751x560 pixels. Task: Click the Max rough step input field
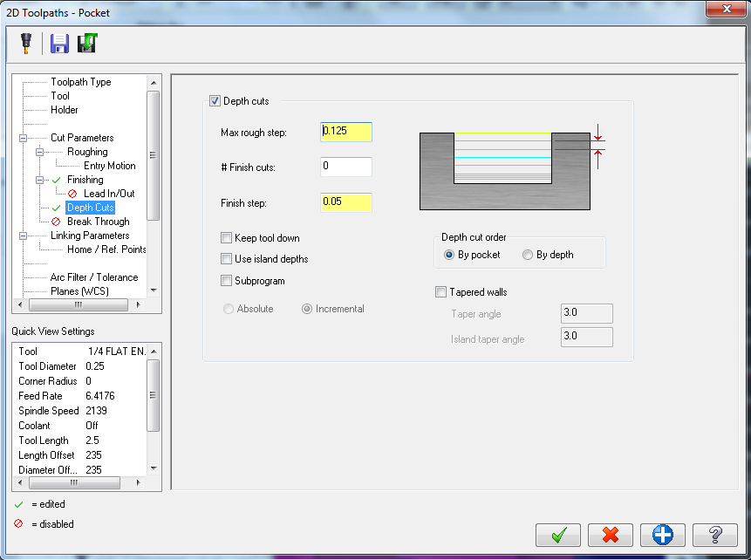click(346, 132)
